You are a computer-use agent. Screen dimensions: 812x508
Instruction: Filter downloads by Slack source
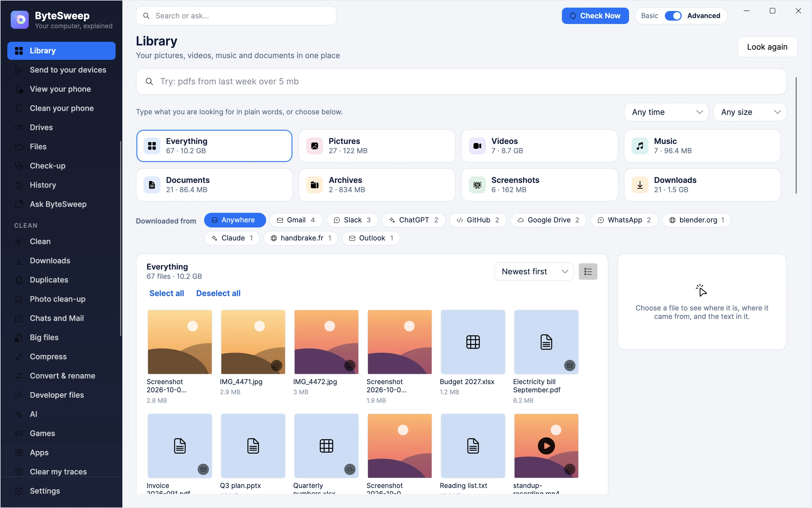pyautogui.click(x=352, y=220)
